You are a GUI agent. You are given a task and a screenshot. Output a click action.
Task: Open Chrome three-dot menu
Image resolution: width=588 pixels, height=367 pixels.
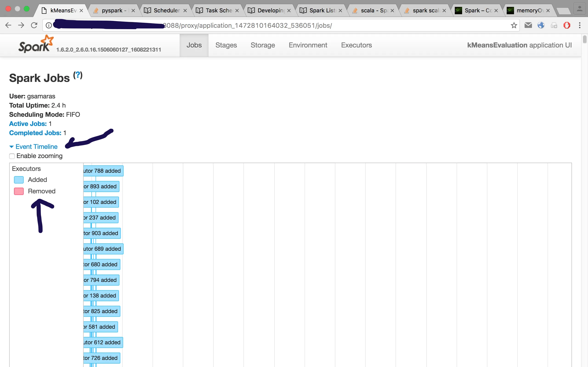point(580,25)
